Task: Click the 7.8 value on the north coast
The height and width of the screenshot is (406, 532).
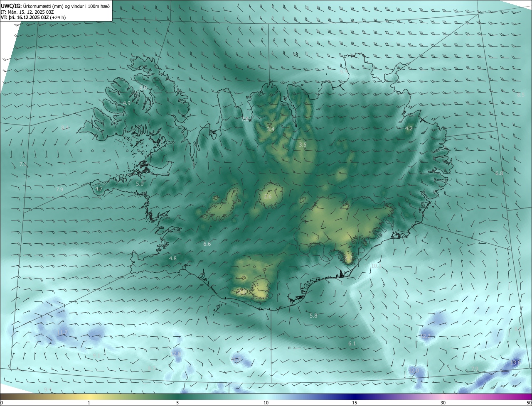Action: [x=246, y=119]
